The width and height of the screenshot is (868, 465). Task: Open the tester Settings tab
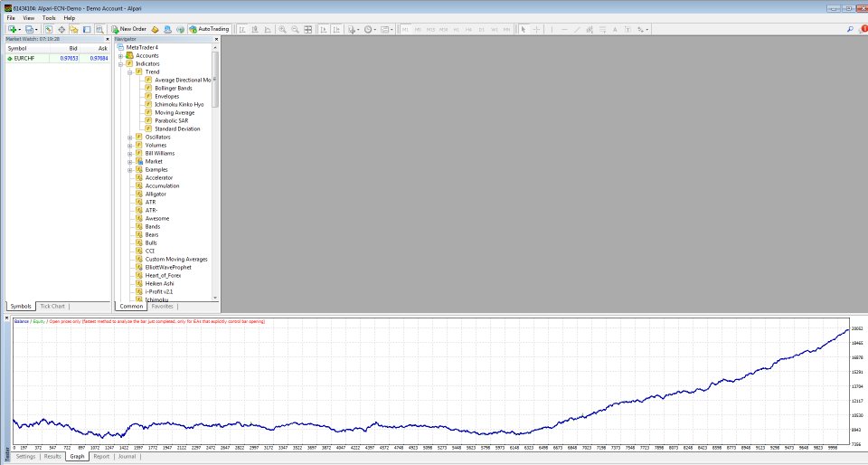25,457
